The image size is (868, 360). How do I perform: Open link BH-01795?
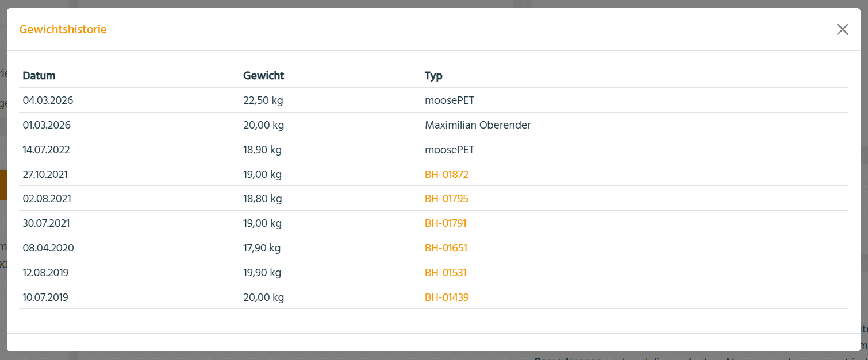[x=447, y=199]
